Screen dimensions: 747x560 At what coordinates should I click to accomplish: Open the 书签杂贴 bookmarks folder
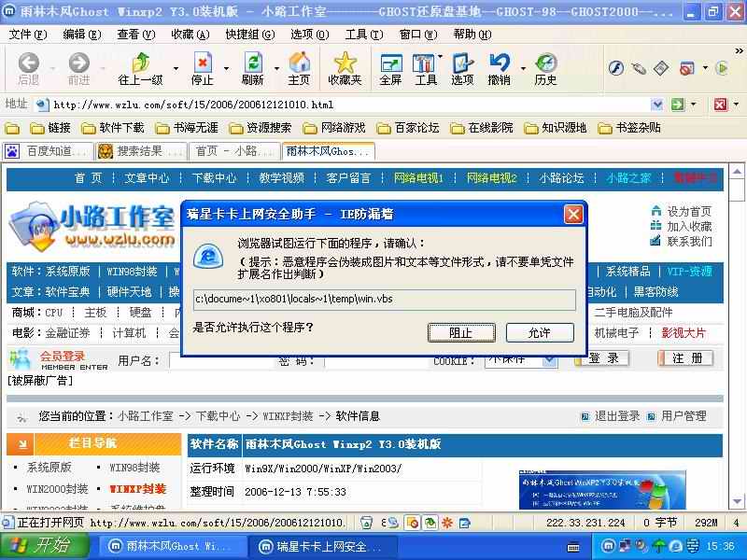point(629,128)
